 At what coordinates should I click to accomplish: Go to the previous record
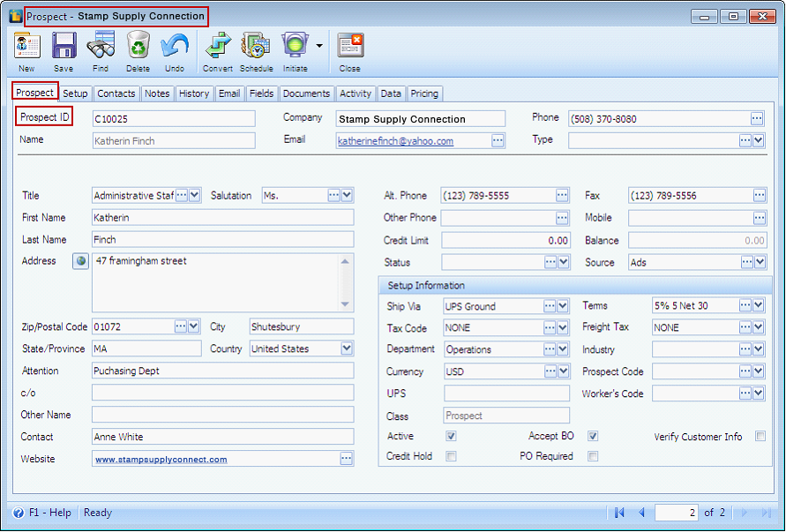tap(641, 513)
